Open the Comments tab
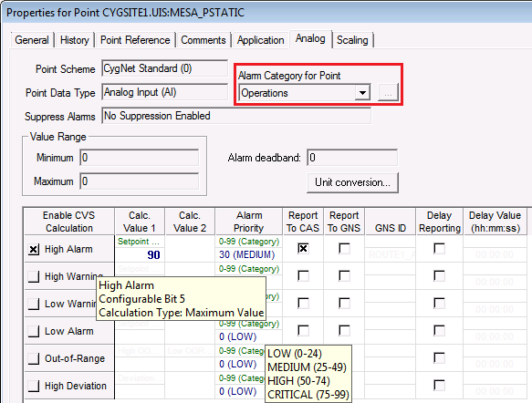Viewport: 532px width, 403px height. click(x=203, y=40)
